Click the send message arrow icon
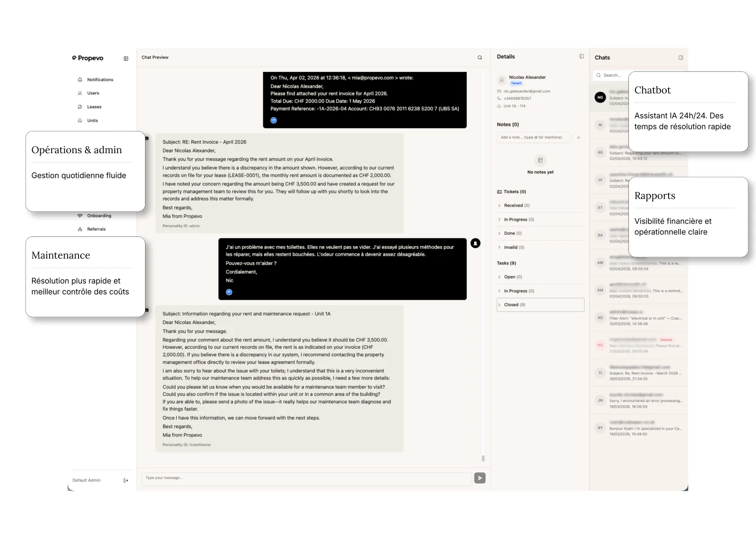The height and width of the screenshot is (539, 756). [x=480, y=478]
